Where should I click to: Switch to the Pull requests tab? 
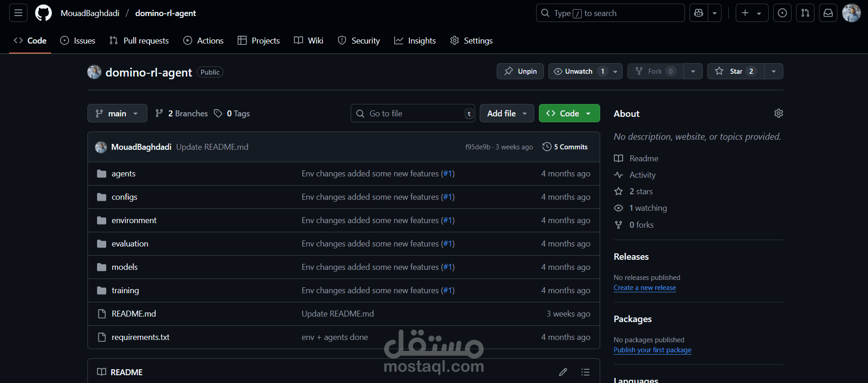[139, 40]
